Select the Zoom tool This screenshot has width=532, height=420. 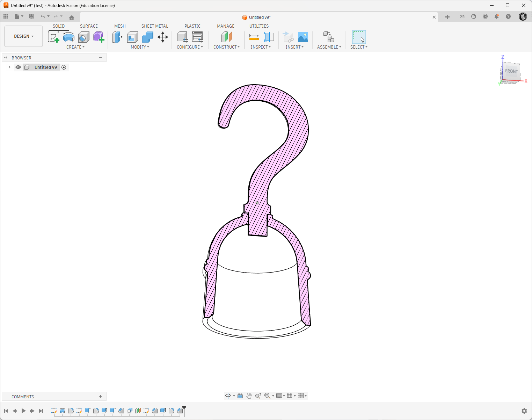point(258,396)
